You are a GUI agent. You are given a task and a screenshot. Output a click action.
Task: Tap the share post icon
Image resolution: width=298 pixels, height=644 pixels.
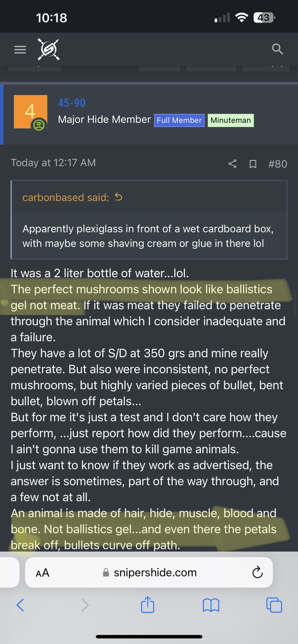click(x=232, y=164)
